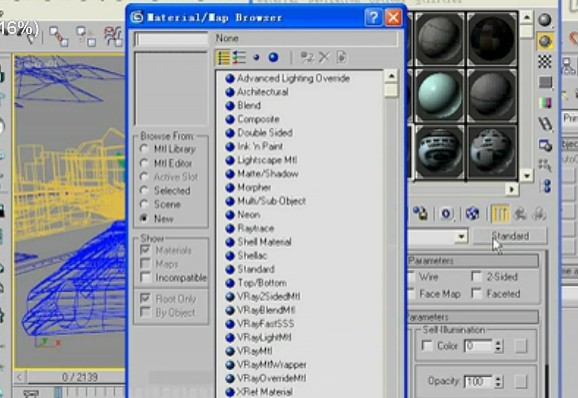Click Update Scene Materials from Library icon

click(x=307, y=57)
